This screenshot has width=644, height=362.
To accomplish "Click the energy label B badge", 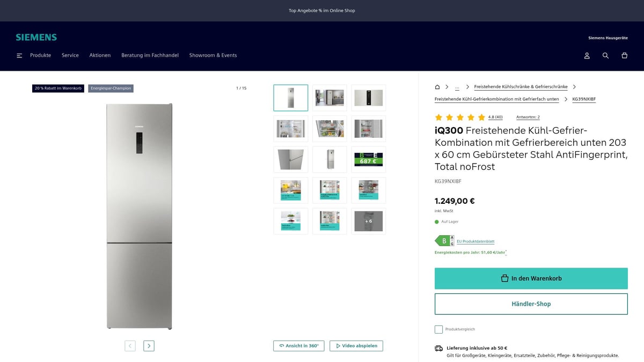I will tap(444, 241).
